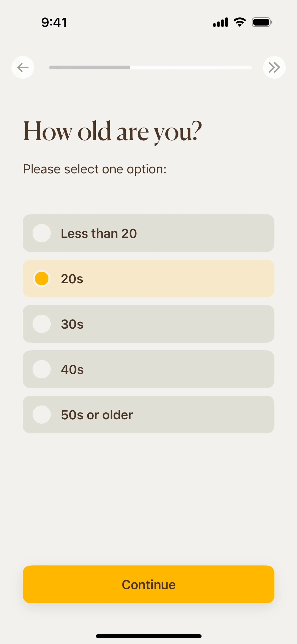Choose the 'Less than 20' option label

pos(99,234)
